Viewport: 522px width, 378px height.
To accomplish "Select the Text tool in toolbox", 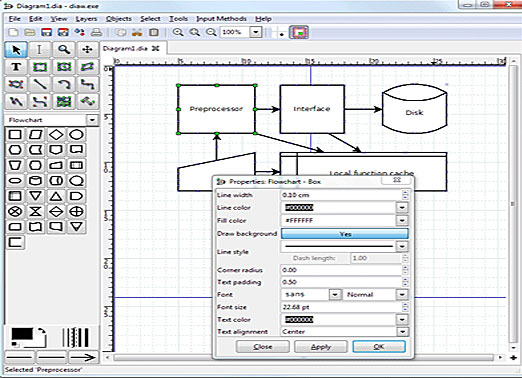I will (16, 67).
